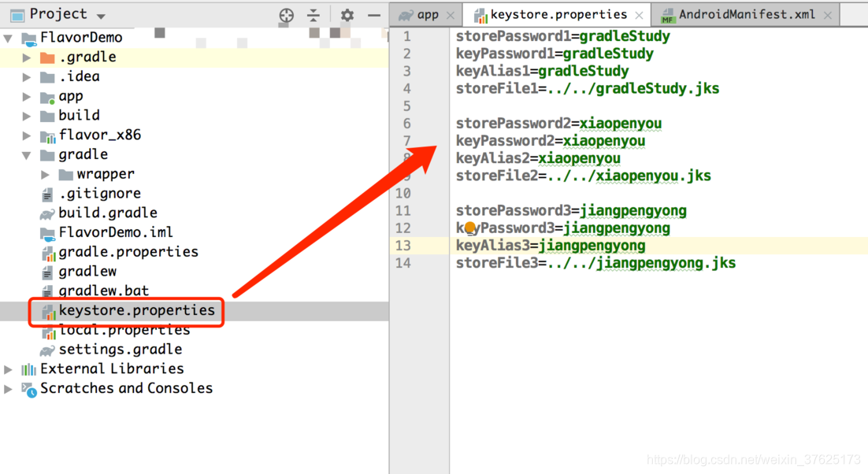Image resolution: width=868 pixels, height=474 pixels.
Task: Click the gradlew file icon
Action: click(47, 272)
